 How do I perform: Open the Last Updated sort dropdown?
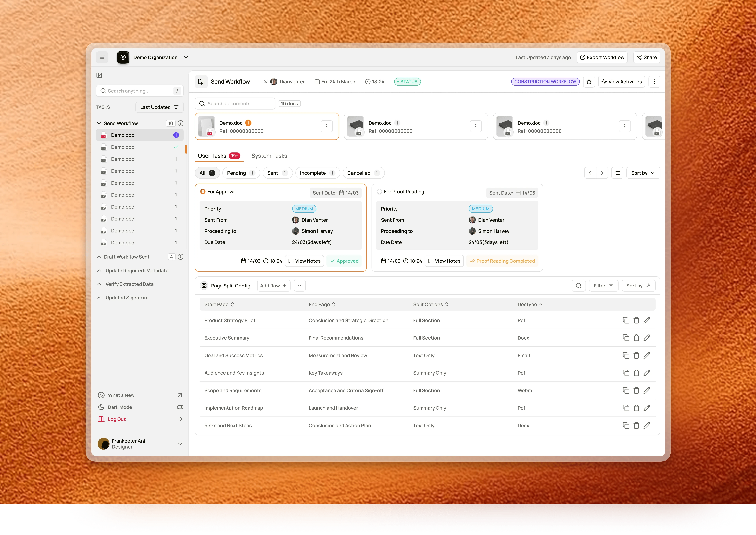(159, 107)
